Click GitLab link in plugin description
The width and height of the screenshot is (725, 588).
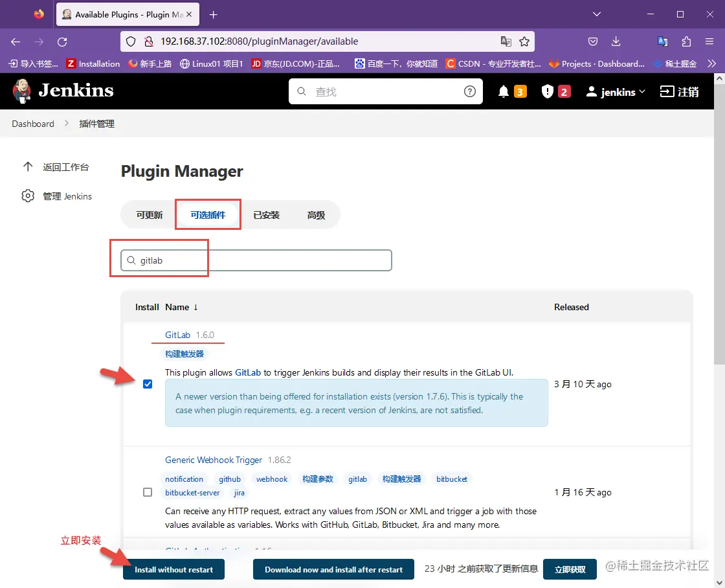click(248, 372)
